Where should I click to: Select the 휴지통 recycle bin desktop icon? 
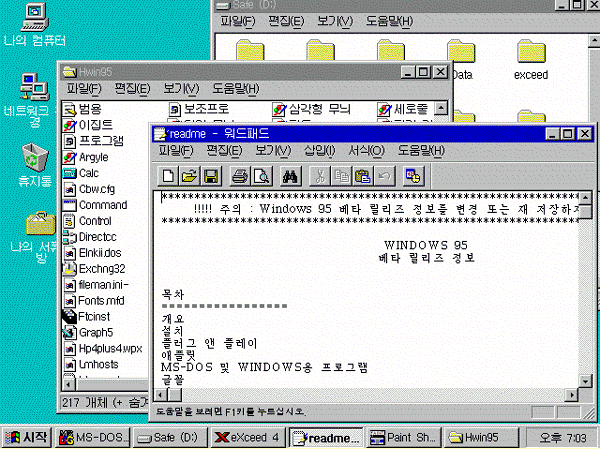[x=35, y=165]
